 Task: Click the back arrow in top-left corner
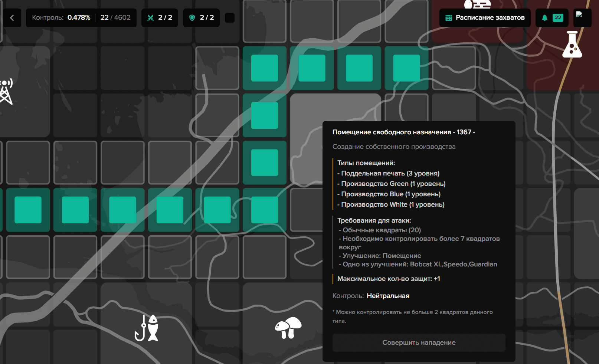point(12,18)
